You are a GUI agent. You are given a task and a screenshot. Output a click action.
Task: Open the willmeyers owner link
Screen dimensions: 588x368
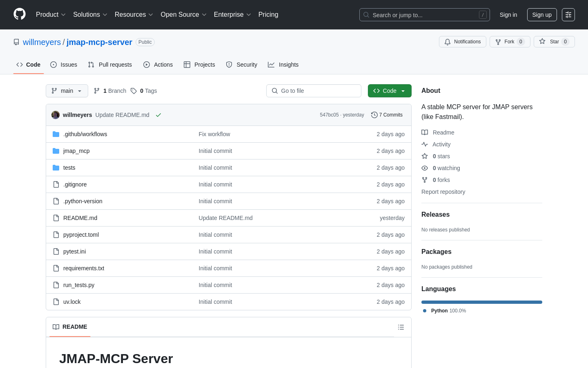[x=42, y=42]
